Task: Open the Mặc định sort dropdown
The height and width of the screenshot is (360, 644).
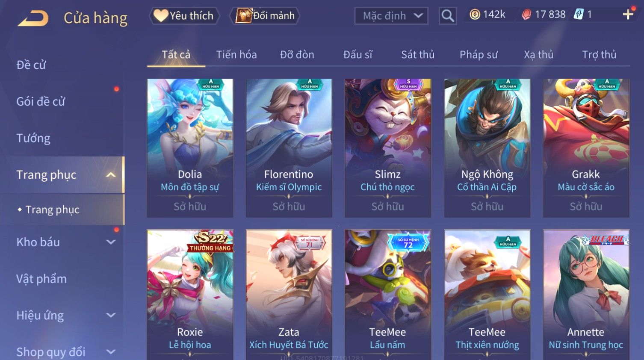Action: click(391, 16)
